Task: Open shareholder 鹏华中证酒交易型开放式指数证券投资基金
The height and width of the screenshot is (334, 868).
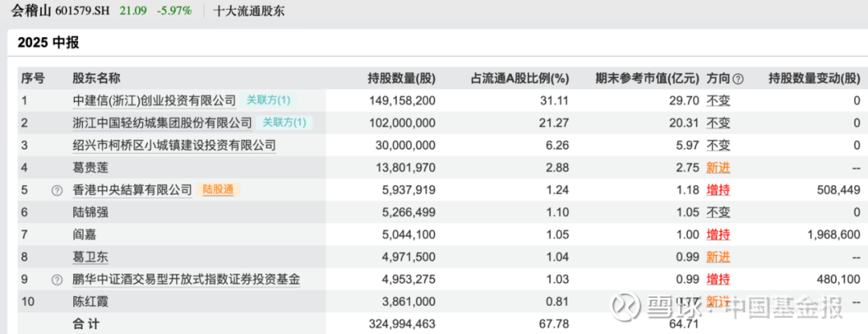Action: (186, 279)
